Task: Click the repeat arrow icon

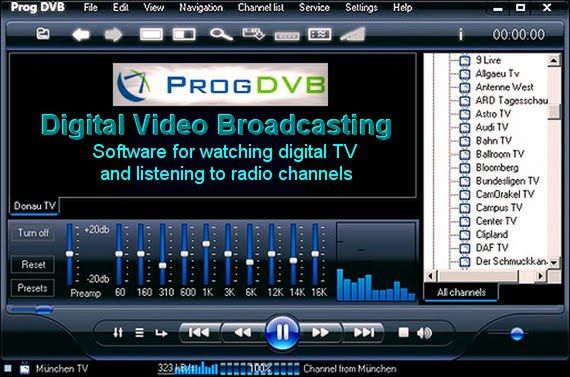Action: click(161, 333)
